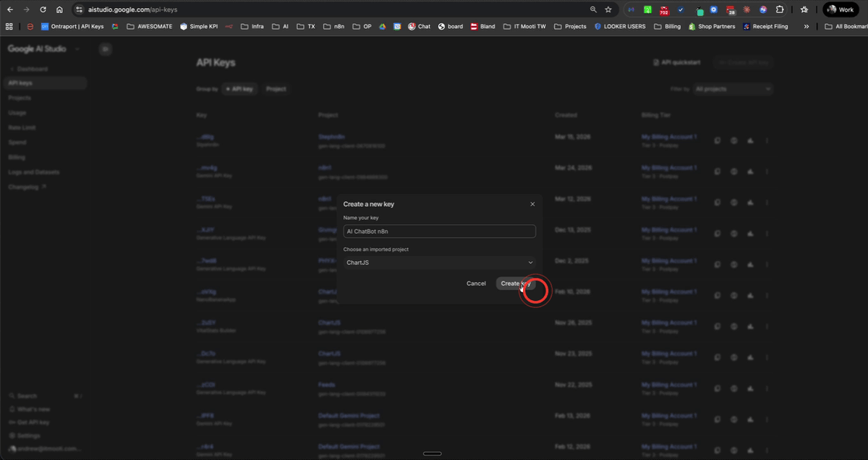Group keys by API key

[239, 89]
